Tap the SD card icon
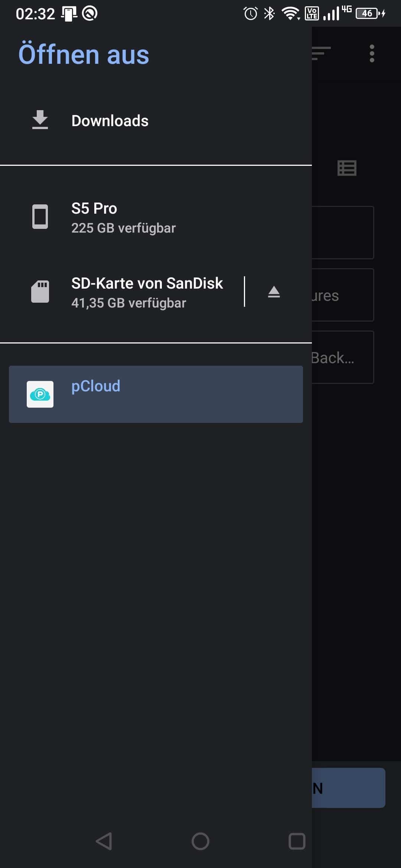The height and width of the screenshot is (868, 401). 40,292
